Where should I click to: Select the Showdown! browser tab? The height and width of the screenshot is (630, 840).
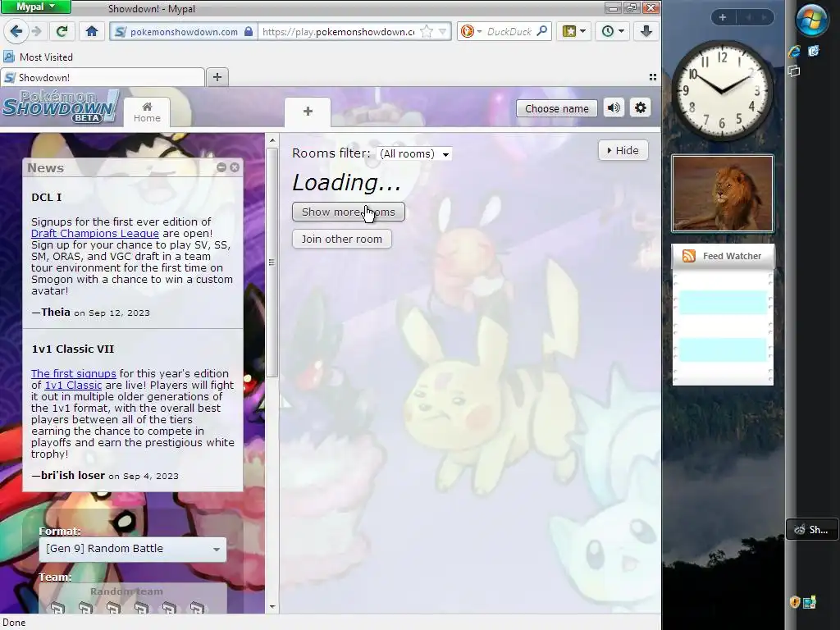click(x=103, y=78)
